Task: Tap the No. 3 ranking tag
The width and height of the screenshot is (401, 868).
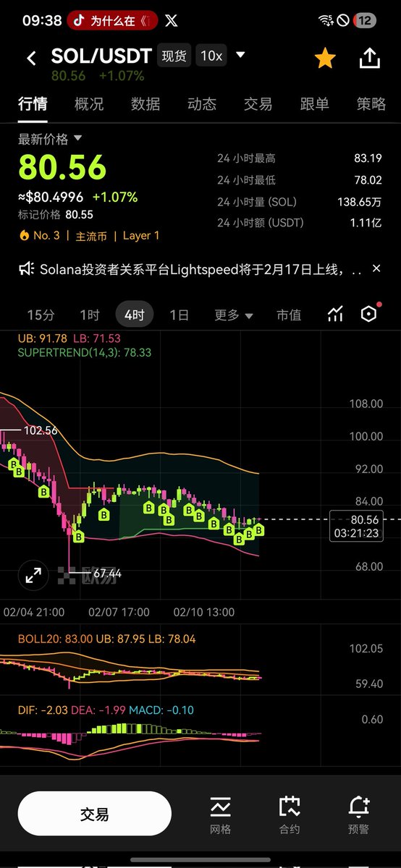Action: click(x=39, y=235)
